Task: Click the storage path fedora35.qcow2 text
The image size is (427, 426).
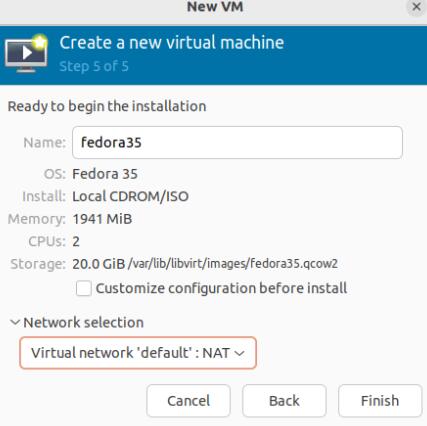Action: point(233,264)
